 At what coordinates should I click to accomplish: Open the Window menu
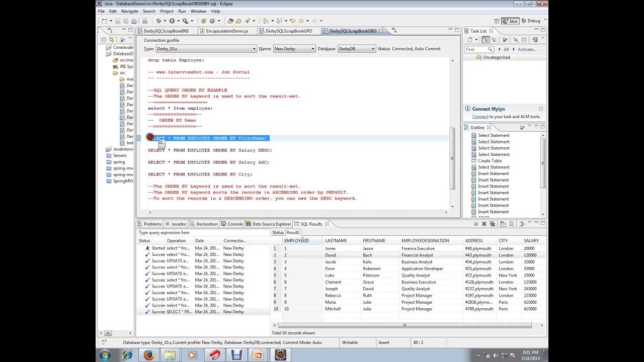[198, 11]
